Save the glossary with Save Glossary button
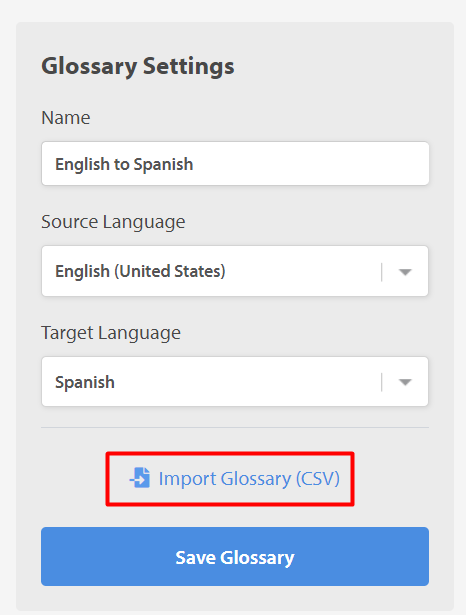 [x=235, y=557]
